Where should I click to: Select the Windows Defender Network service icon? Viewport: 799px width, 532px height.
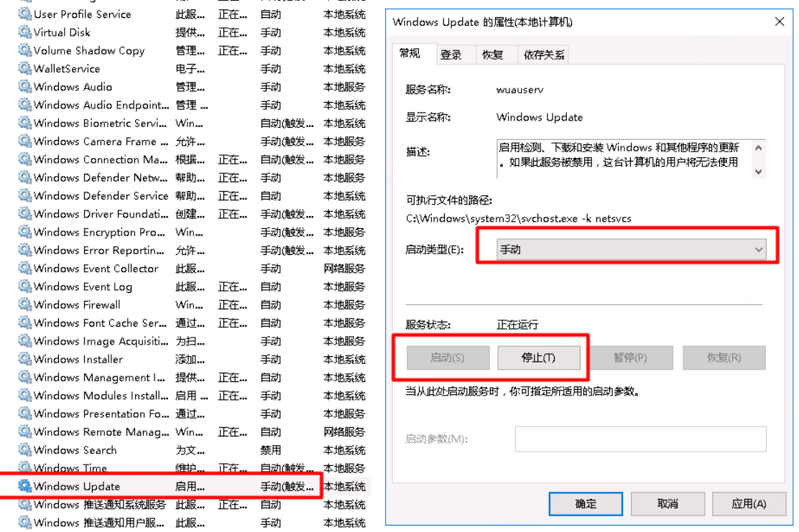[x=24, y=177]
